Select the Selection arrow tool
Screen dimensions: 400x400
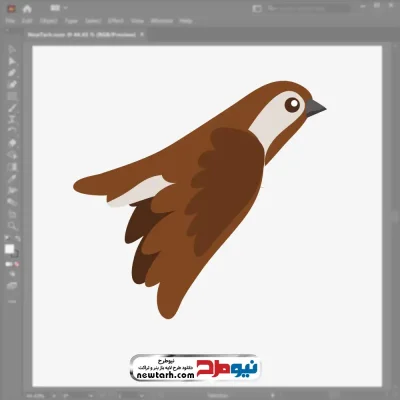click(x=12, y=50)
